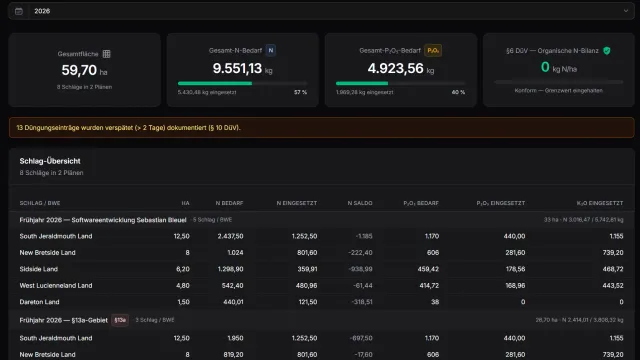Click N Eingesetzt value 359,91
Screen dimensions: 640x360
click(307, 269)
